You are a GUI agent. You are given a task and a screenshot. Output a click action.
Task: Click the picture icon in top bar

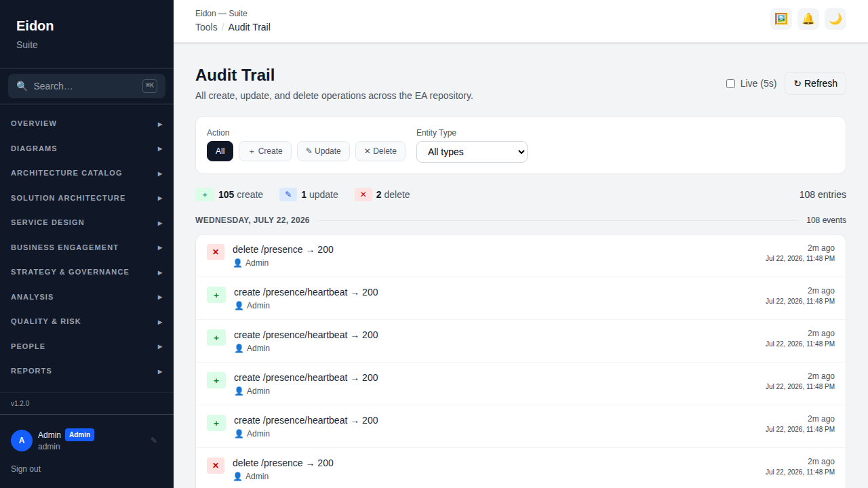[781, 19]
